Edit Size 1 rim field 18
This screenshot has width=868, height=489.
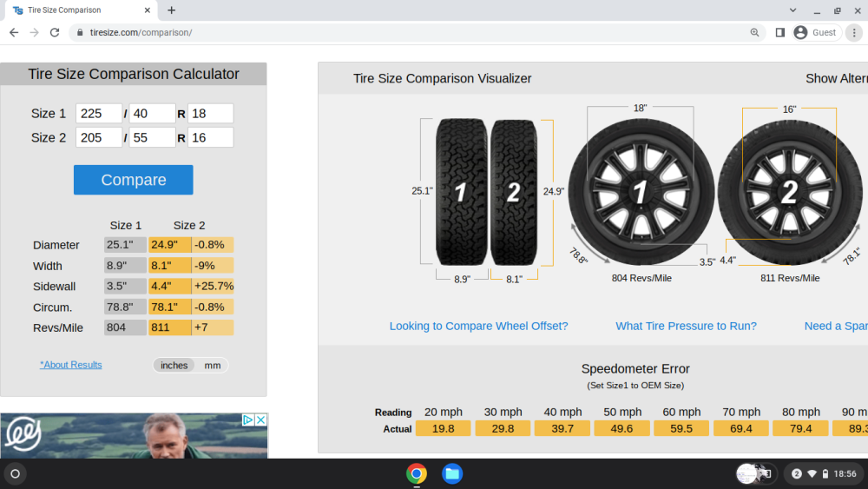tap(210, 114)
